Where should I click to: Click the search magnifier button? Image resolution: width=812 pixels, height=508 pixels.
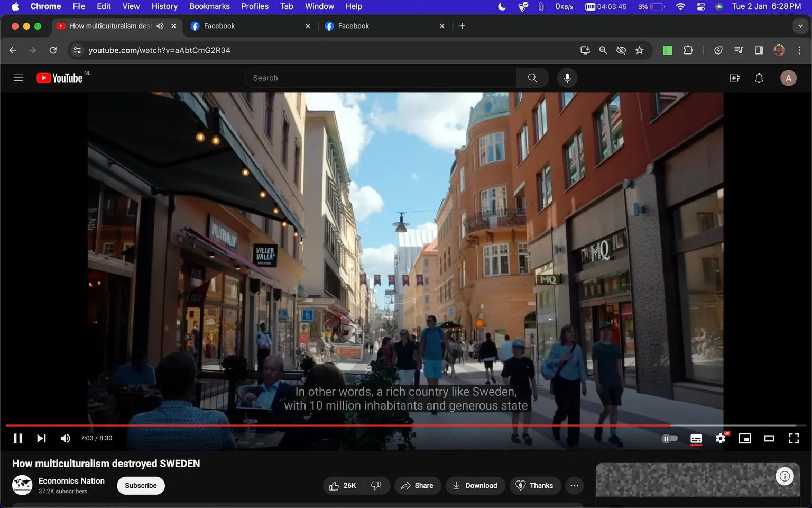tap(532, 78)
